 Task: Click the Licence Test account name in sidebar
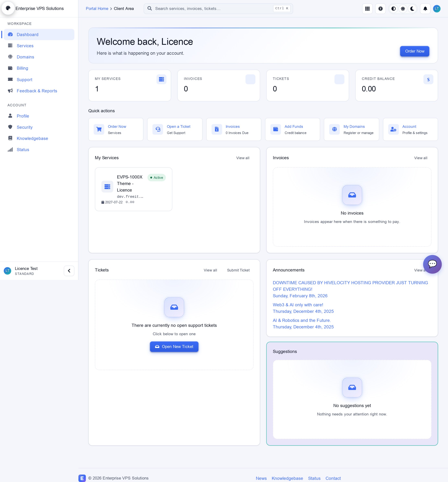tap(26, 268)
